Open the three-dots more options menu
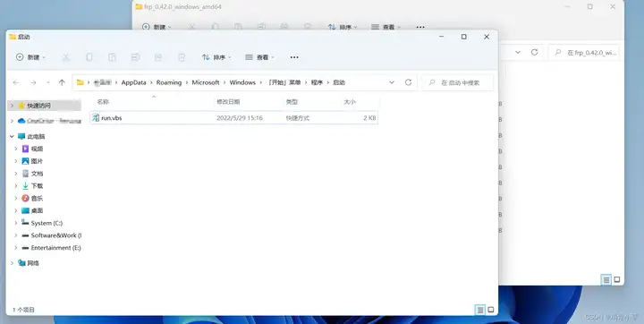This screenshot has height=324, width=644. [x=294, y=57]
